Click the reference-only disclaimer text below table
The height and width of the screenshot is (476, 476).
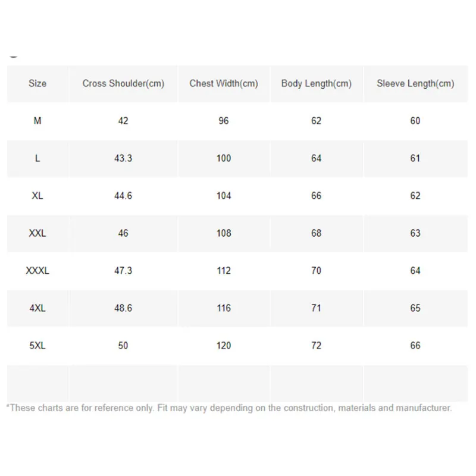tap(229, 408)
